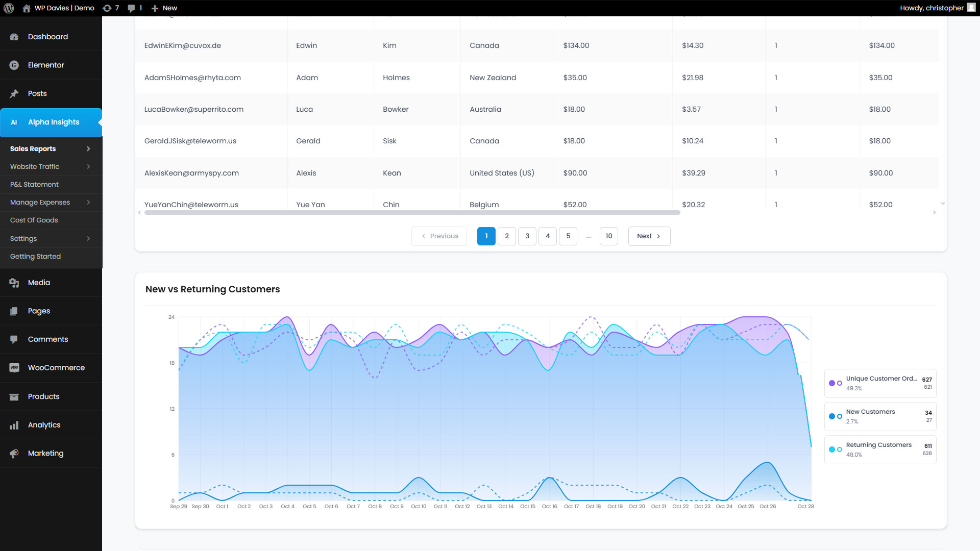Expand Manage Expenses submenu chevron
The width and height of the screenshot is (980, 551).
[88, 203]
